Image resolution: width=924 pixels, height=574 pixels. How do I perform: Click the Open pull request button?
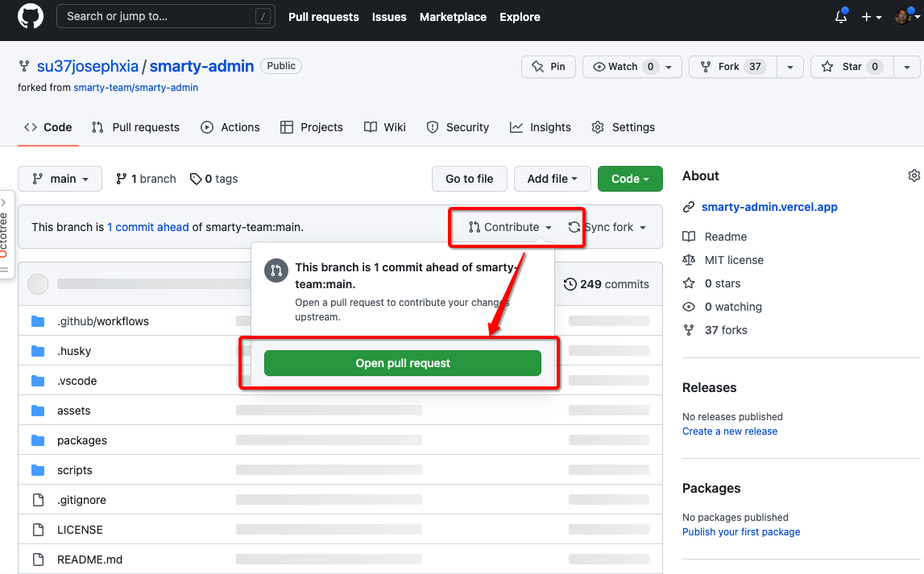(x=403, y=363)
